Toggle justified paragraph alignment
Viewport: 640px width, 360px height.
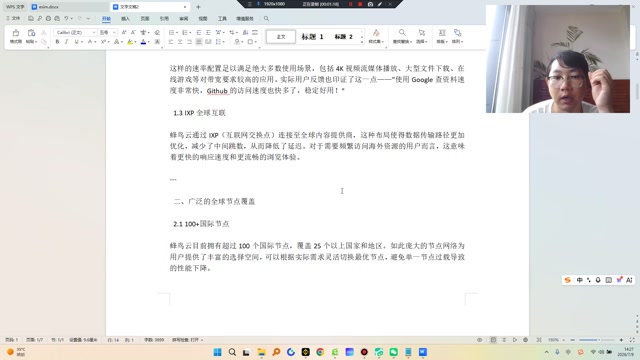199,42
